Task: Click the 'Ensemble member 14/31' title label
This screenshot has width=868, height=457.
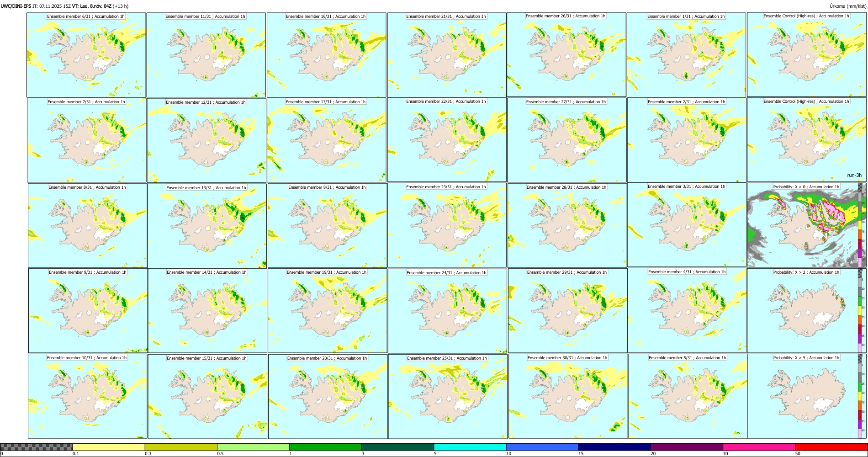Action: 206,272
